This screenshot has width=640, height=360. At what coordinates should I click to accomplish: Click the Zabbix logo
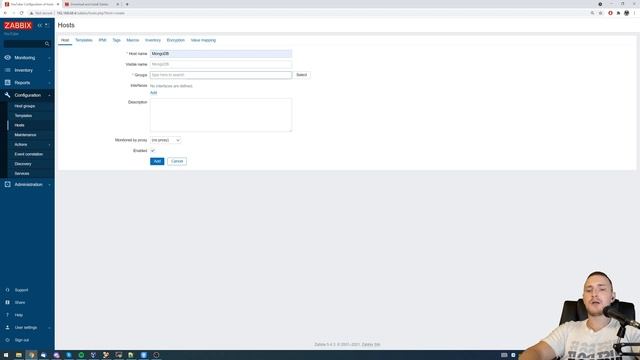click(18, 25)
